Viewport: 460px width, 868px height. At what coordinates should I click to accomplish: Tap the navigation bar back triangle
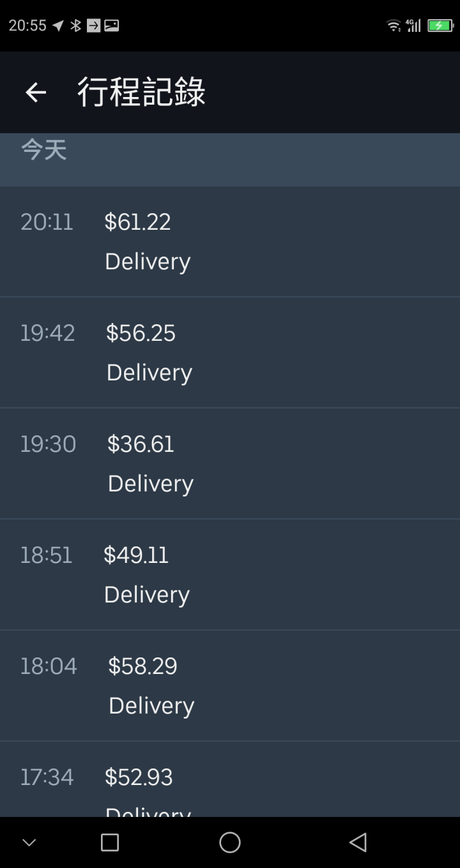[358, 842]
